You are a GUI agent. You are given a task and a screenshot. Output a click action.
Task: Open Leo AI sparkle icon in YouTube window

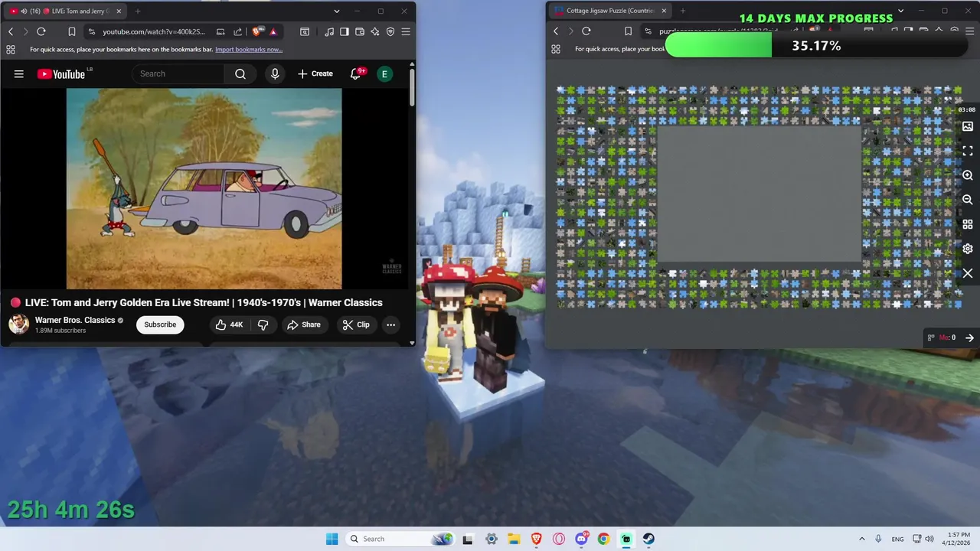[x=375, y=31]
